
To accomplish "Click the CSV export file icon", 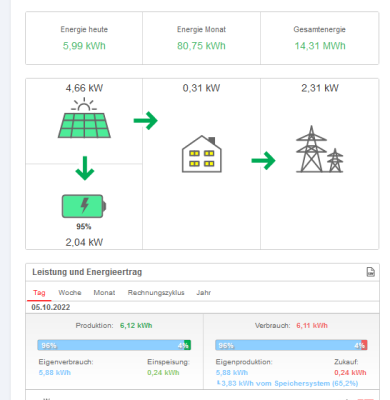I will [370, 272].
